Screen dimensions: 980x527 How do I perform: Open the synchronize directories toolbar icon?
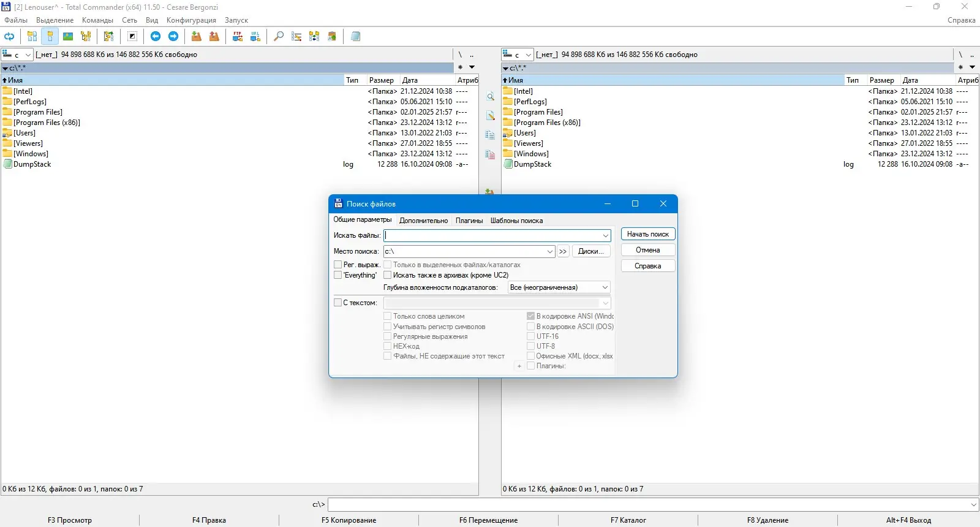tap(314, 36)
